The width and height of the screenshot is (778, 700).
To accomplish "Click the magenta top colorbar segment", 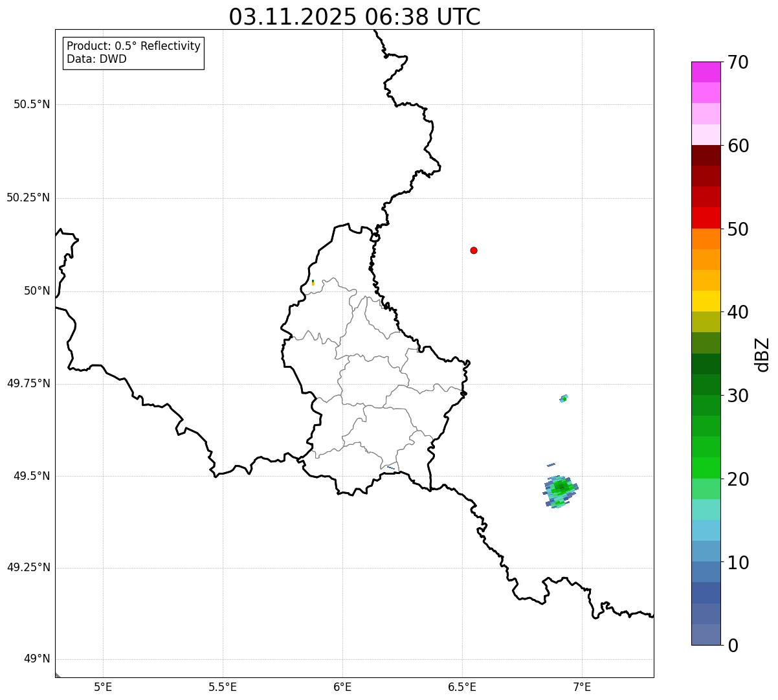I will [706, 72].
